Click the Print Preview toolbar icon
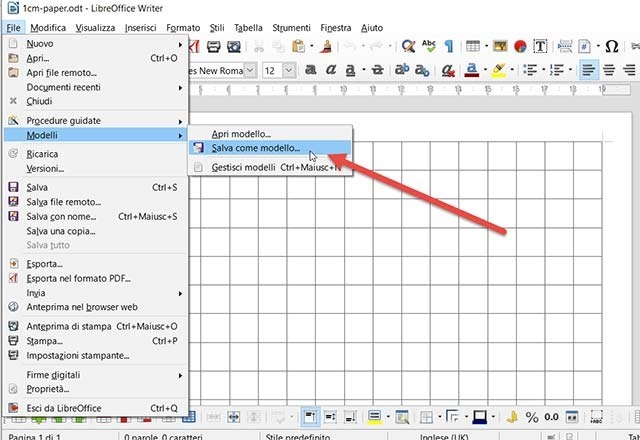This screenshot has width=640, height=440. (x=234, y=47)
